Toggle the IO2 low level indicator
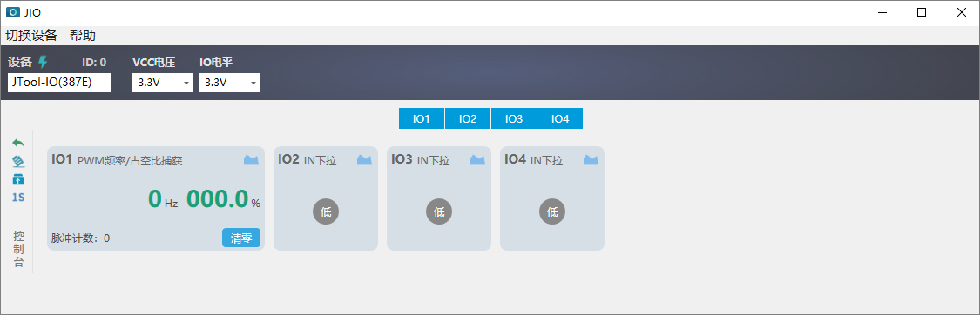Viewport: 980px width, 315px height. 326,211
